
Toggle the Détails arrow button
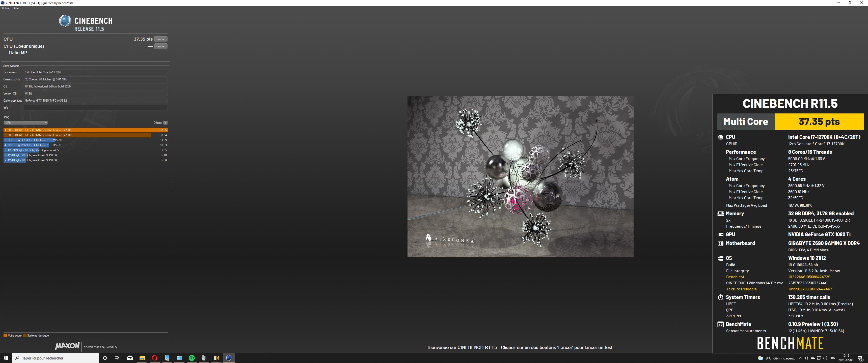(x=165, y=123)
